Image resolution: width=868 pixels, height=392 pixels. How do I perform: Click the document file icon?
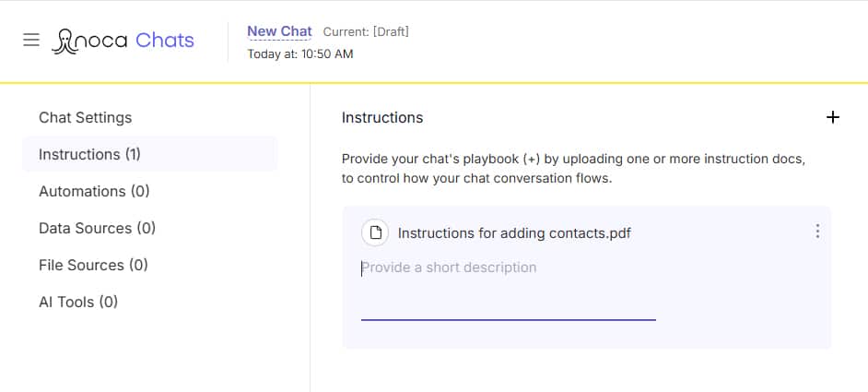[375, 232]
